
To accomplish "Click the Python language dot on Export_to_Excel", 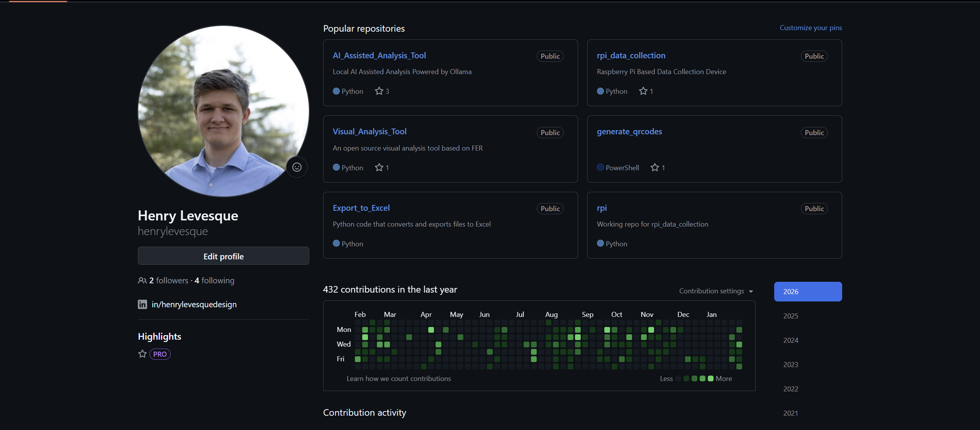I will coord(336,243).
